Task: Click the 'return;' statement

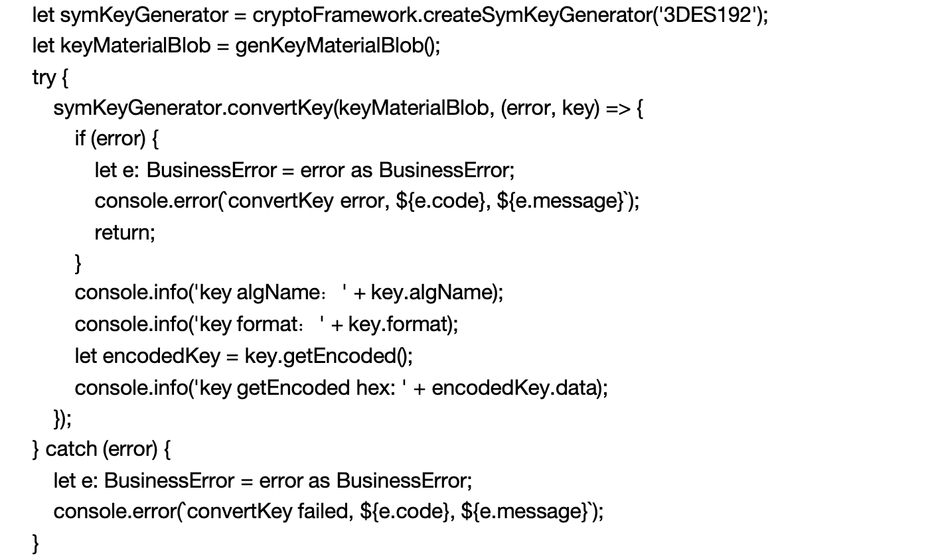Action: click(x=125, y=232)
